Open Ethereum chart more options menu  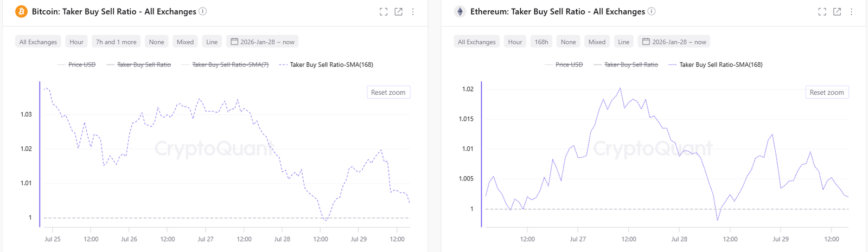pyautogui.click(x=851, y=12)
